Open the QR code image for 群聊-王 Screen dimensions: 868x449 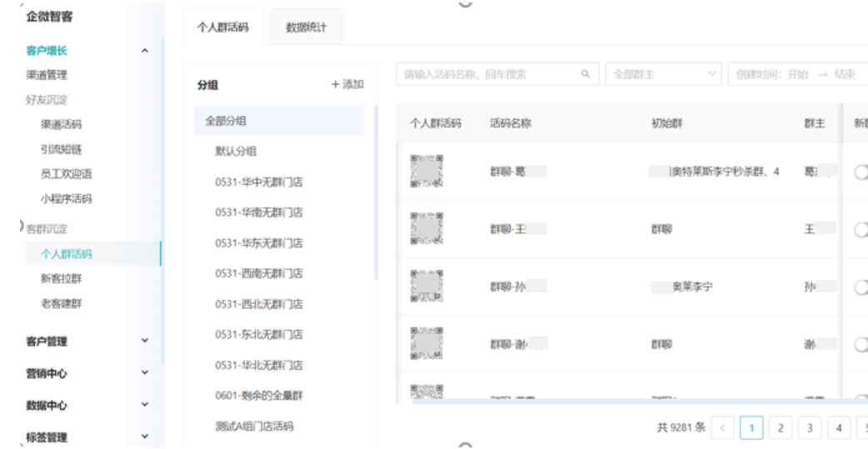[x=427, y=228]
